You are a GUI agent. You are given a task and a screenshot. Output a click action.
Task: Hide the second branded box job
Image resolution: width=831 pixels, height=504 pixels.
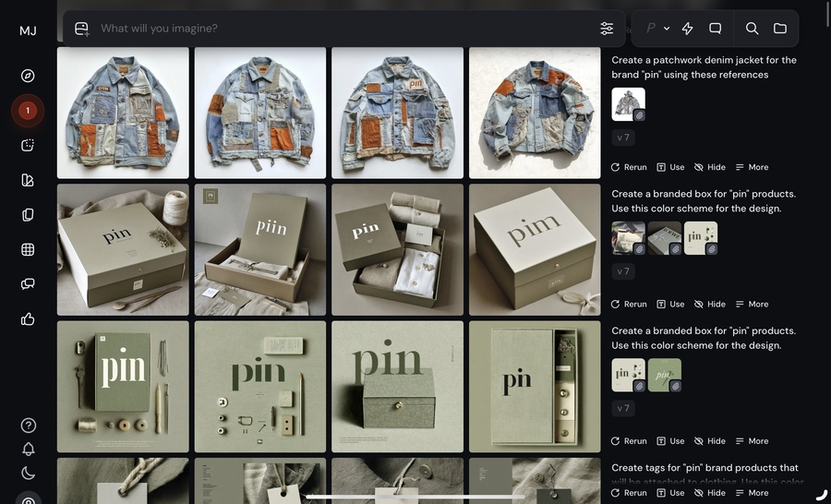pyautogui.click(x=710, y=441)
